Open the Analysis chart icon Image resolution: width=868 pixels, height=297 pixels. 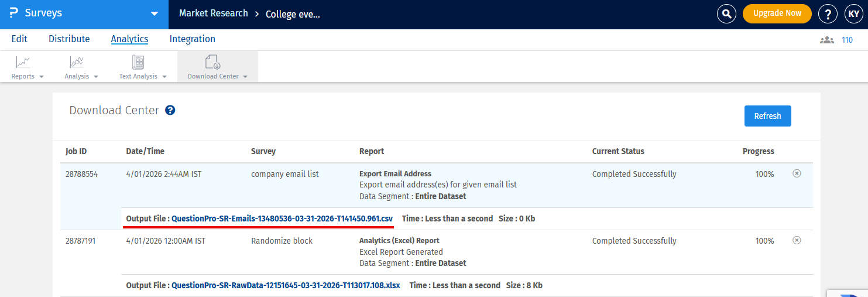point(77,62)
